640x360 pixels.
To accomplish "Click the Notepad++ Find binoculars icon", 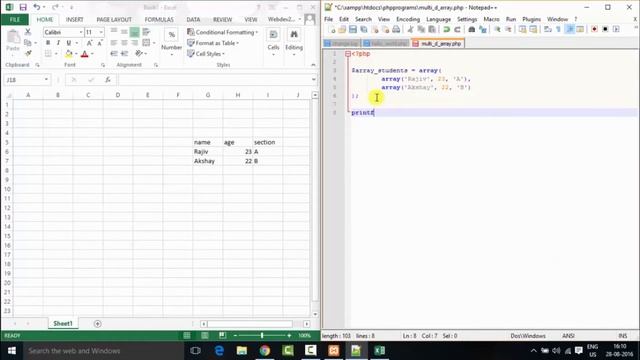I will (471, 29).
